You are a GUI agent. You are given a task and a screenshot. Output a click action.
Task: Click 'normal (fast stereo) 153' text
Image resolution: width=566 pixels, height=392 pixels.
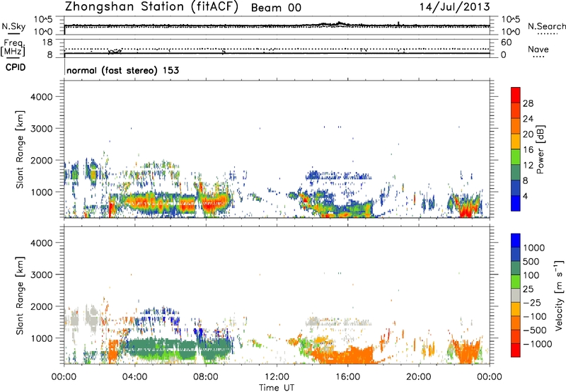[x=122, y=70]
